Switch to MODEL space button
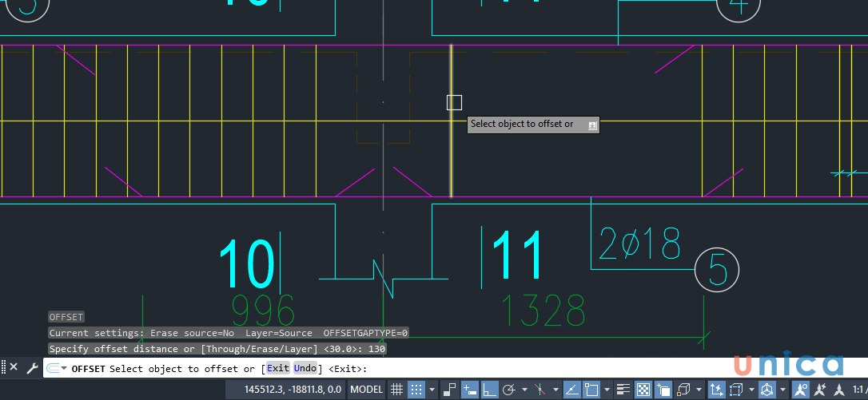The height and width of the screenshot is (400, 868). click(367, 390)
